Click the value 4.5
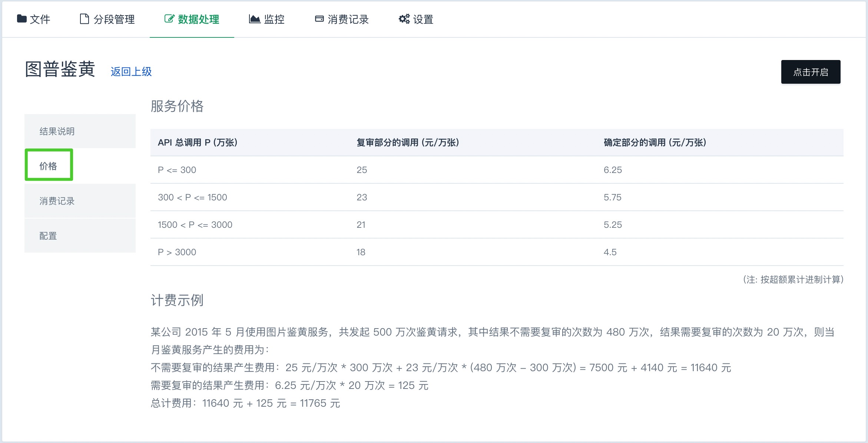The width and height of the screenshot is (868, 443). 610,252
